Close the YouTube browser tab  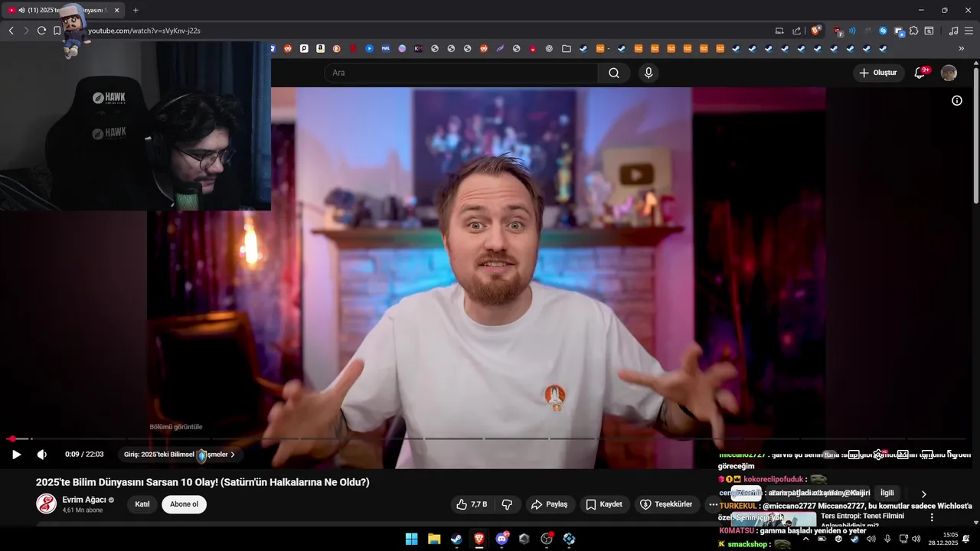116,10
